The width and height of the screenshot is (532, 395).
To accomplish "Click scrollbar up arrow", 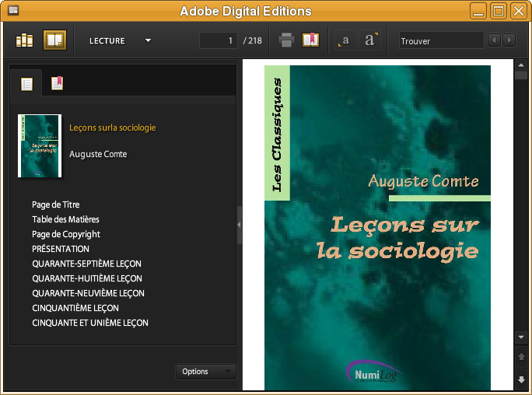I will click(521, 65).
